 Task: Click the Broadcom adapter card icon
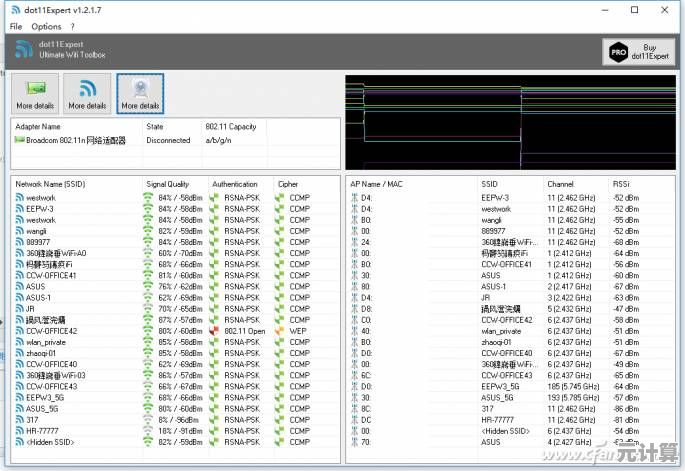(19, 141)
